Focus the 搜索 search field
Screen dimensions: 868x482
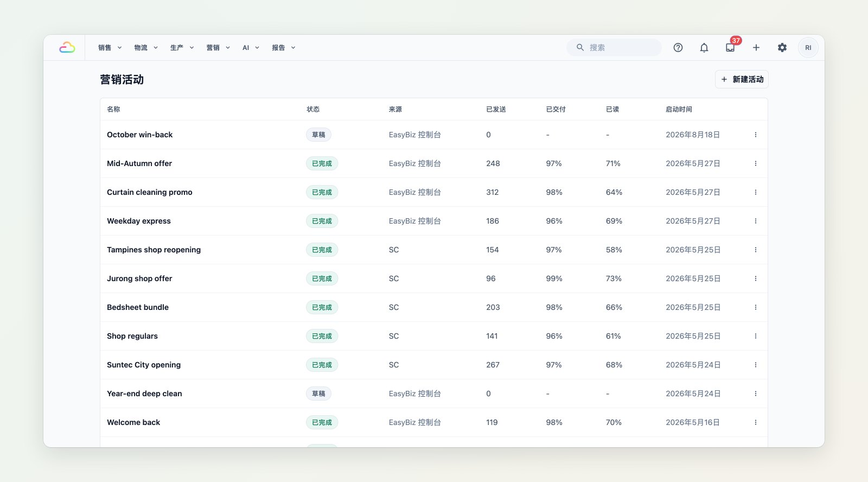click(614, 48)
